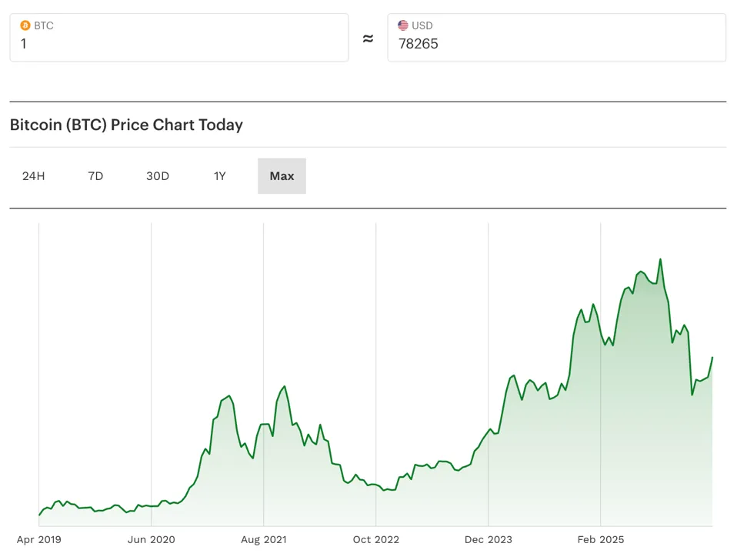Click the 'Aug 2021' axis label
This screenshot has width=737, height=560.
264,540
